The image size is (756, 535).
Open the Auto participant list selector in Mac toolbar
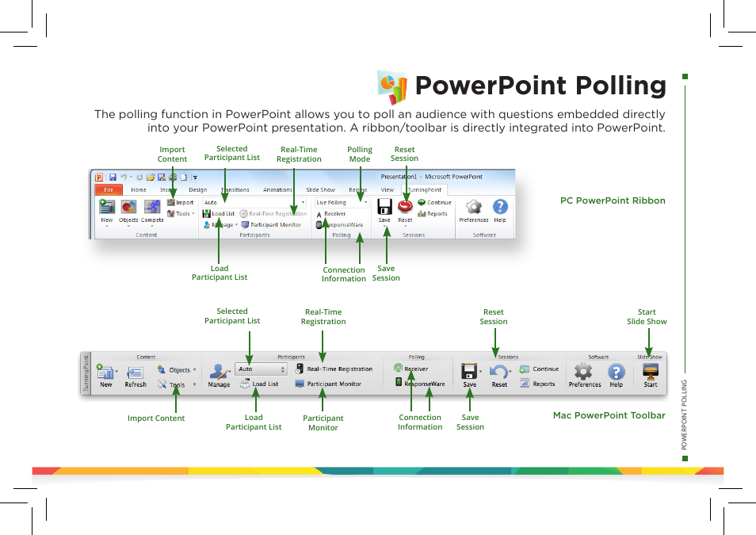(261, 369)
